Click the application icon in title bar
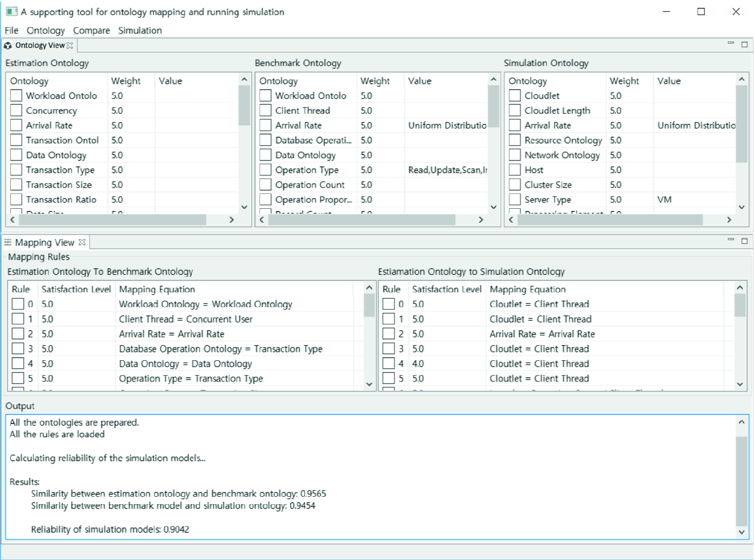Screen dimensions: 755x560 11,11
